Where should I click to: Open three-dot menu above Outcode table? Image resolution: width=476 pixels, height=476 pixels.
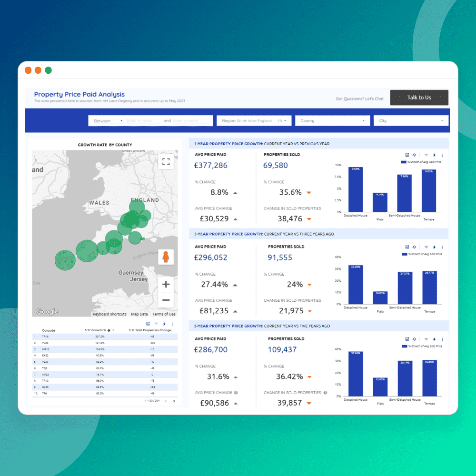[172, 324]
